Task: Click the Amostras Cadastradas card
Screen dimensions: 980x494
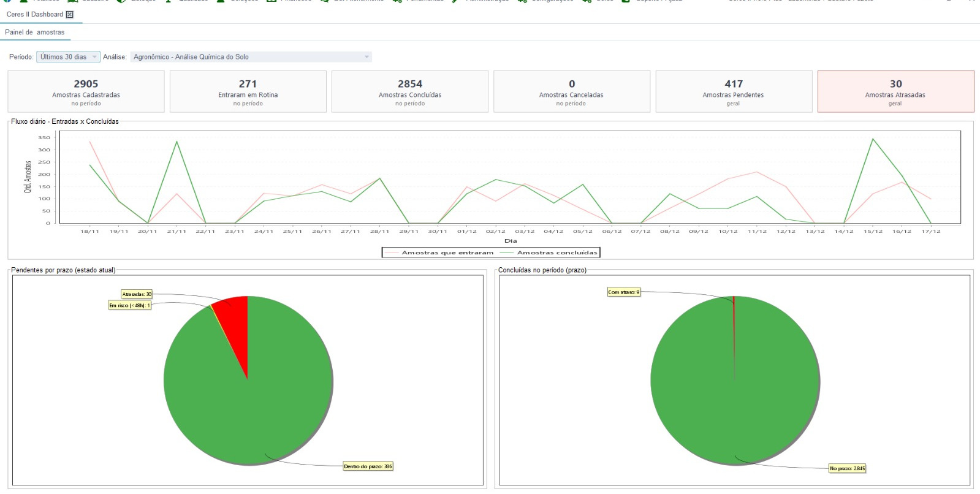Action: (x=86, y=92)
